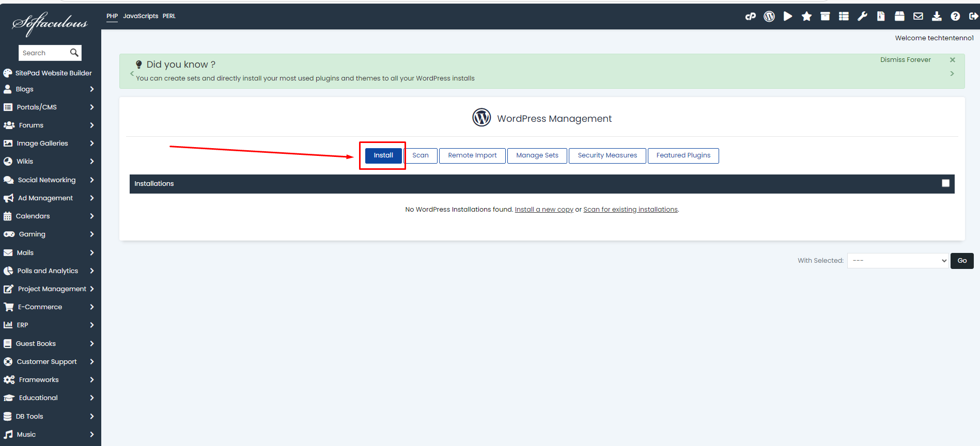Screen dimensions: 980x446
Task: Switch to the PERL tab
Action: [169, 16]
